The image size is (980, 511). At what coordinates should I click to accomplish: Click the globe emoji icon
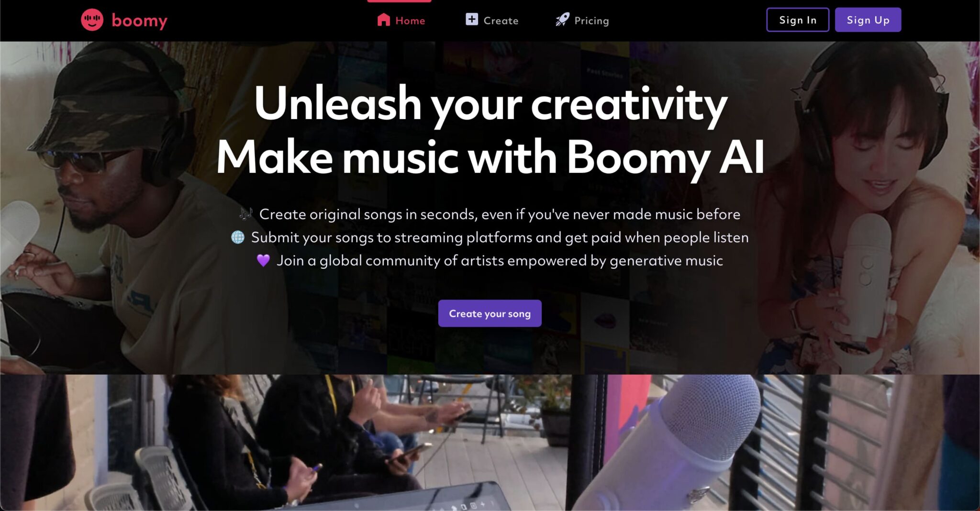(238, 237)
